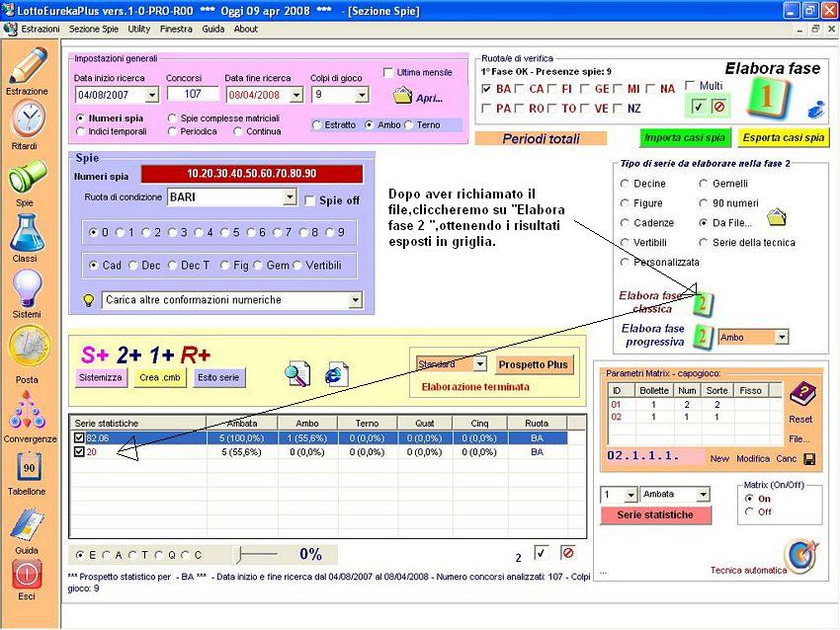Click the Sistemizza button
Image resolution: width=840 pixels, height=630 pixels.
[x=101, y=377]
